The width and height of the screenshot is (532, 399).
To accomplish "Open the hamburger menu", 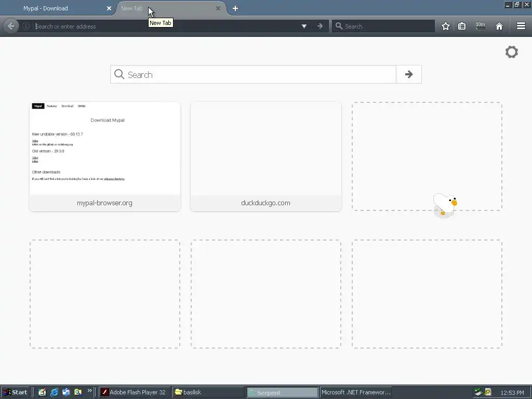I will tap(521, 26).
